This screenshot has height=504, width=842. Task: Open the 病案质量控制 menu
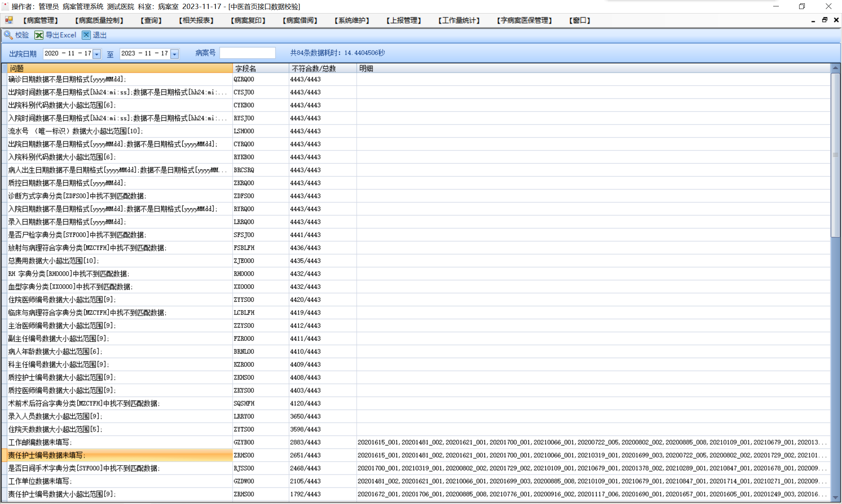click(99, 20)
